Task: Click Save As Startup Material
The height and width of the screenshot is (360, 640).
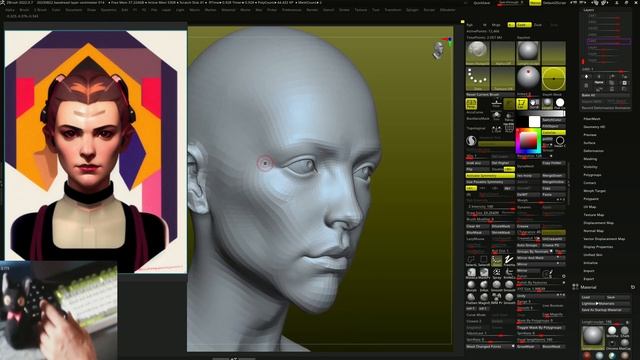Action: click(x=605, y=310)
